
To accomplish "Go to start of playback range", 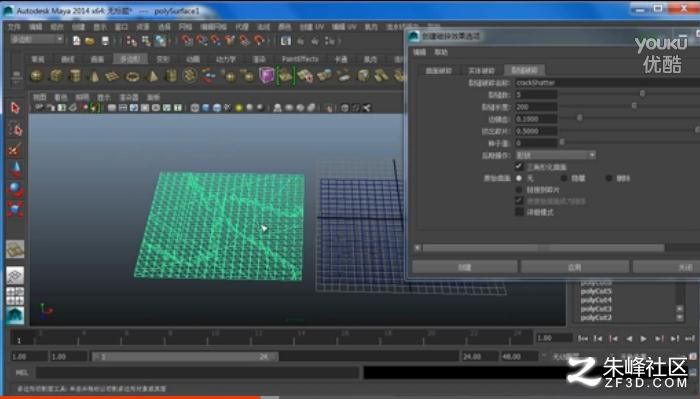I will tap(583, 339).
